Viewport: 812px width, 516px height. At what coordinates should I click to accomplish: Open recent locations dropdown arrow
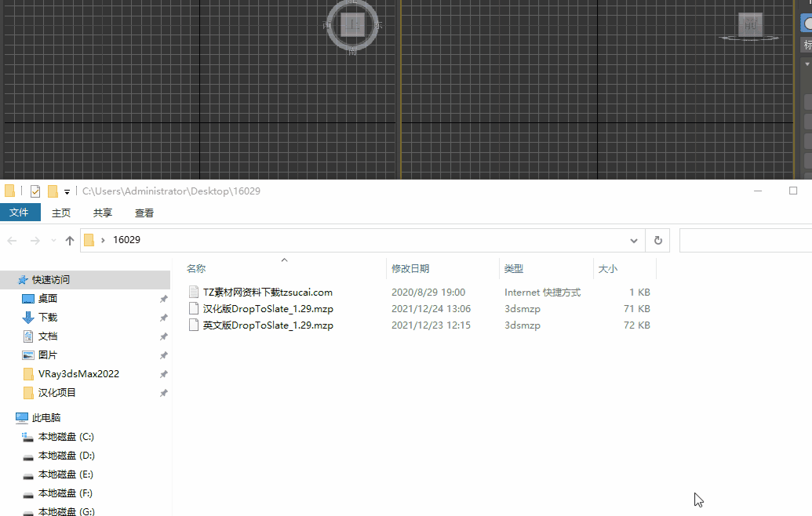pos(53,241)
